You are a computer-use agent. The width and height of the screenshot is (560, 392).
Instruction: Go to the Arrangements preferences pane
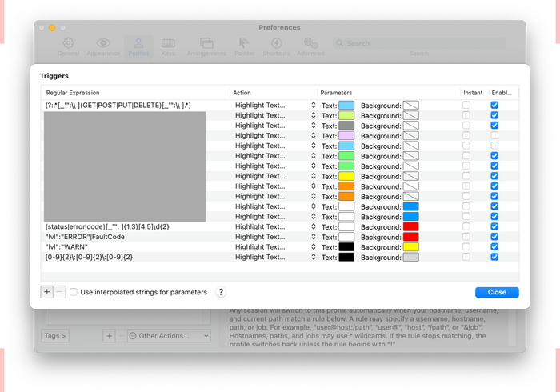pyautogui.click(x=206, y=46)
